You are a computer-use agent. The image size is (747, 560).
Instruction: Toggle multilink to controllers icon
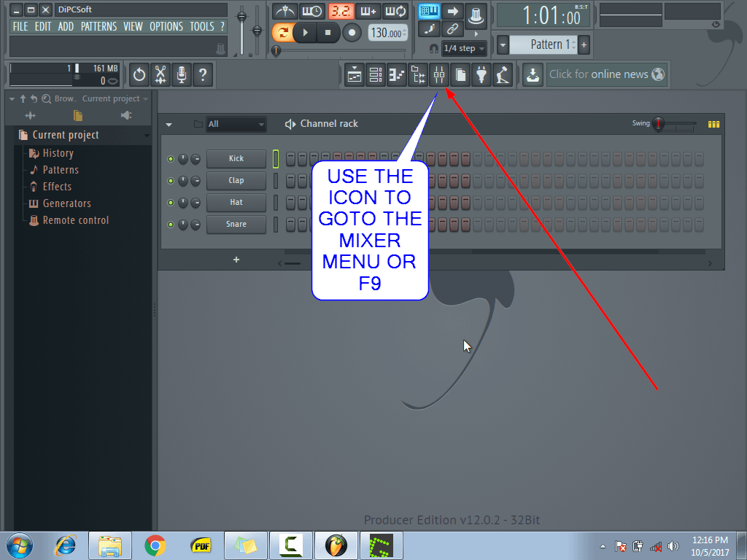click(x=476, y=16)
